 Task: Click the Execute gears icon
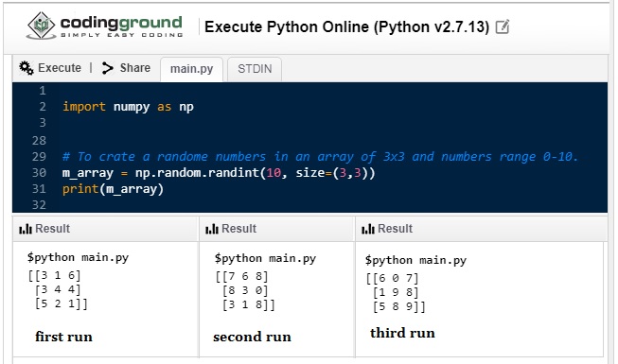[x=26, y=68]
